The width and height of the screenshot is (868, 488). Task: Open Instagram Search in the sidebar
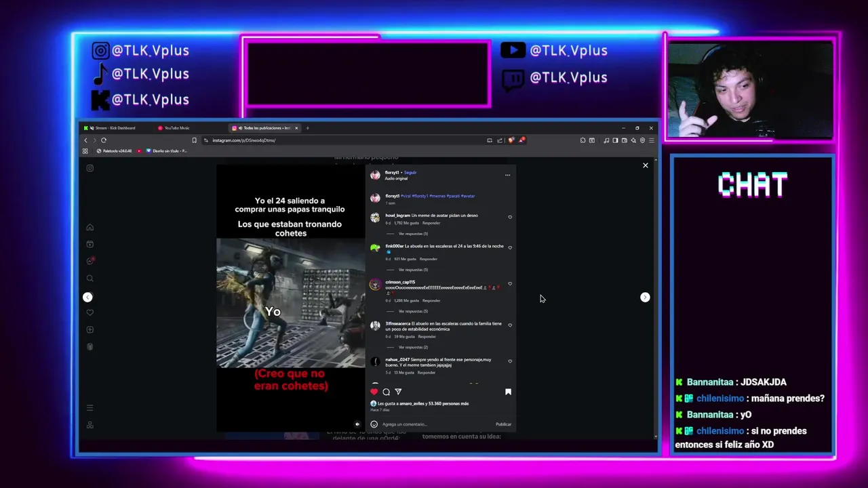point(90,278)
